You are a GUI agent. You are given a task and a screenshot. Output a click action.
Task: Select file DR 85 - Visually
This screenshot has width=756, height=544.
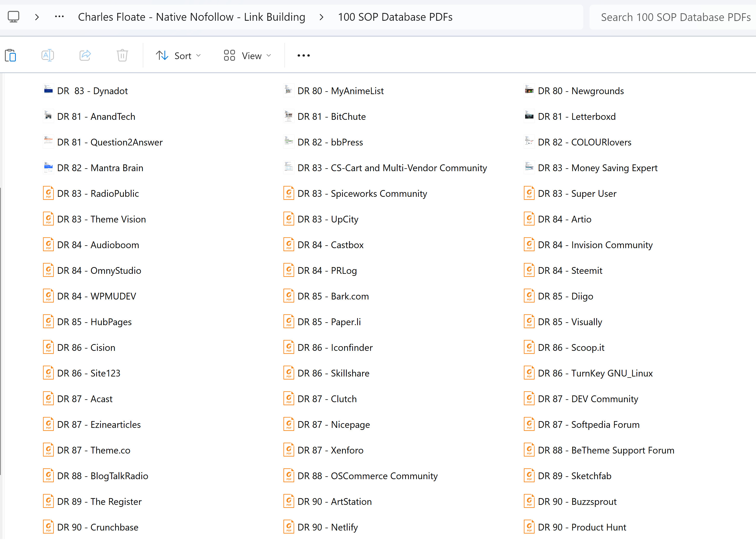pos(563,322)
